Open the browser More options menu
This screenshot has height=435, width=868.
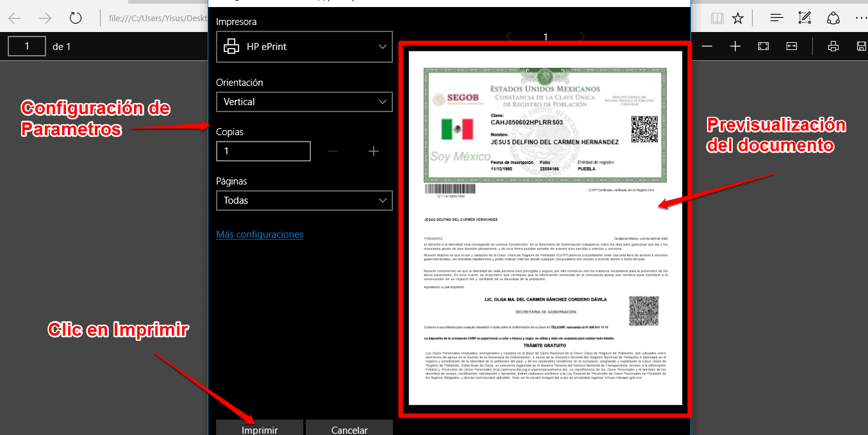(861, 18)
